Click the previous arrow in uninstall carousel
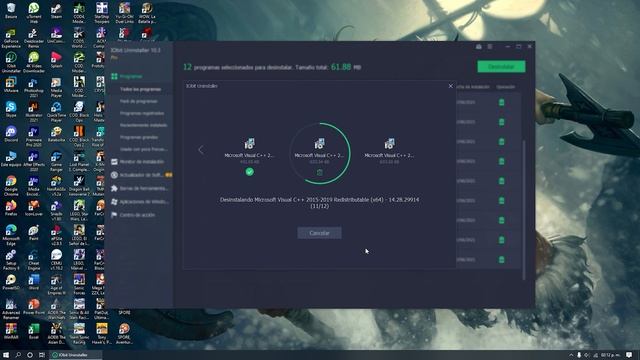 pyautogui.click(x=200, y=150)
